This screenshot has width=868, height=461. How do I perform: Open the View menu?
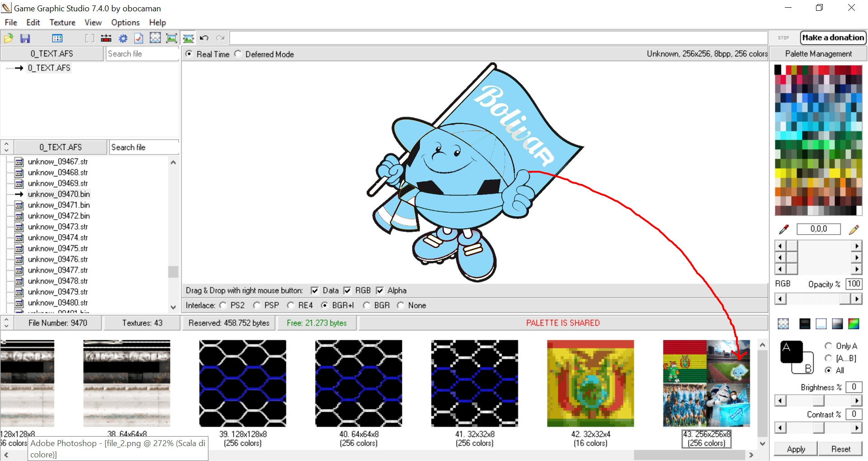click(93, 23)
